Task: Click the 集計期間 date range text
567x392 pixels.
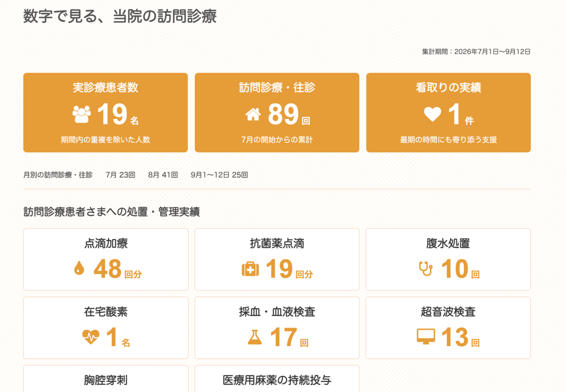Action: [476, 51]
